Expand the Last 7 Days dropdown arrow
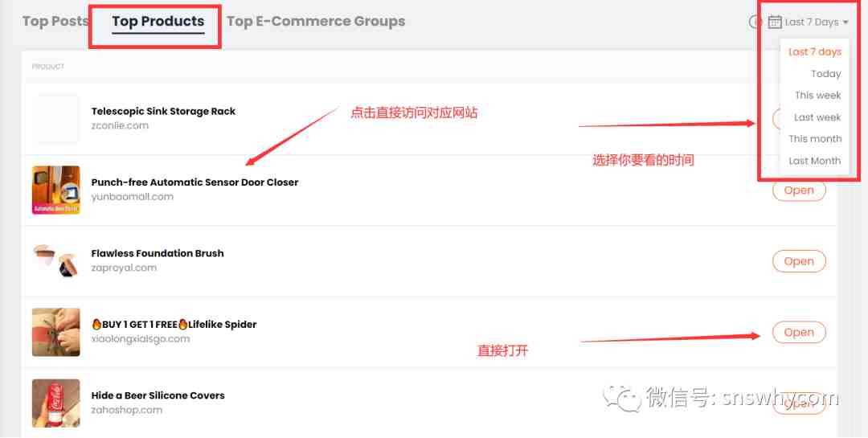The height and width of the screenshot is (438, 868). pos(845,23)
